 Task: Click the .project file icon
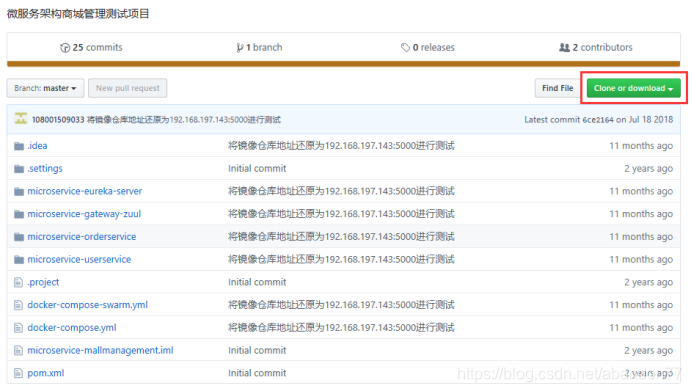point(18,282)
